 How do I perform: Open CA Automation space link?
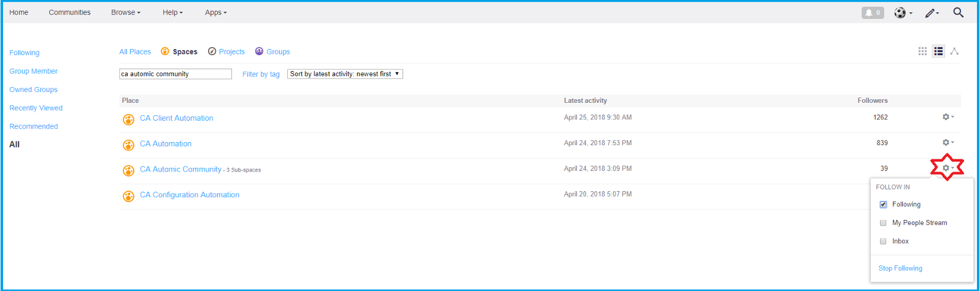[166, 144]
